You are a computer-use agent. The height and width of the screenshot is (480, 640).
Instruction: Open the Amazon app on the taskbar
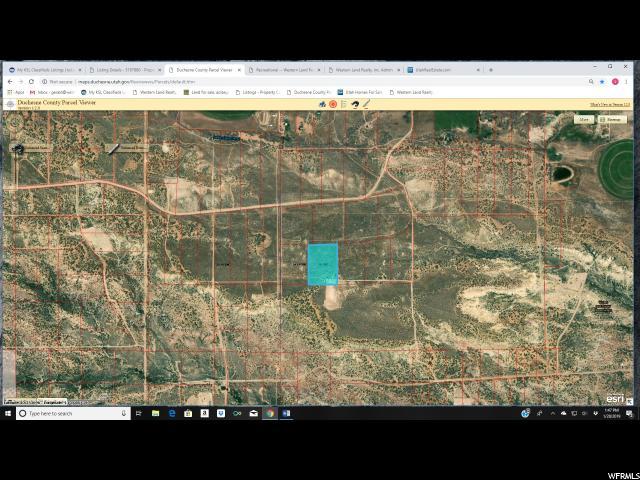[x=204, y=413]
